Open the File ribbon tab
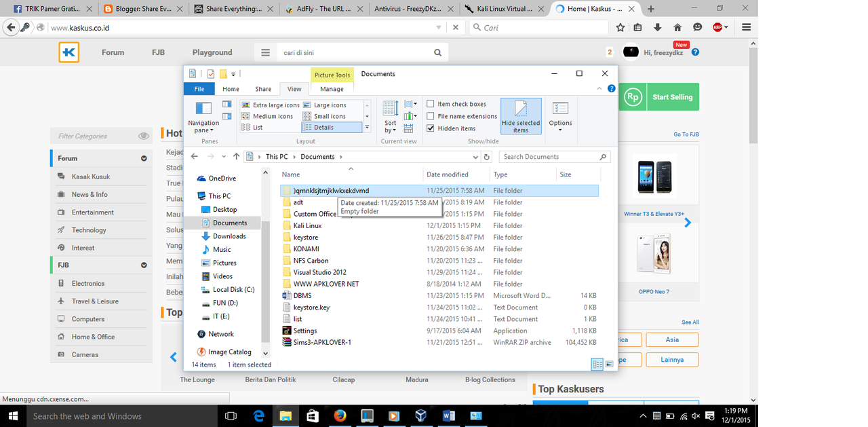 199,89
